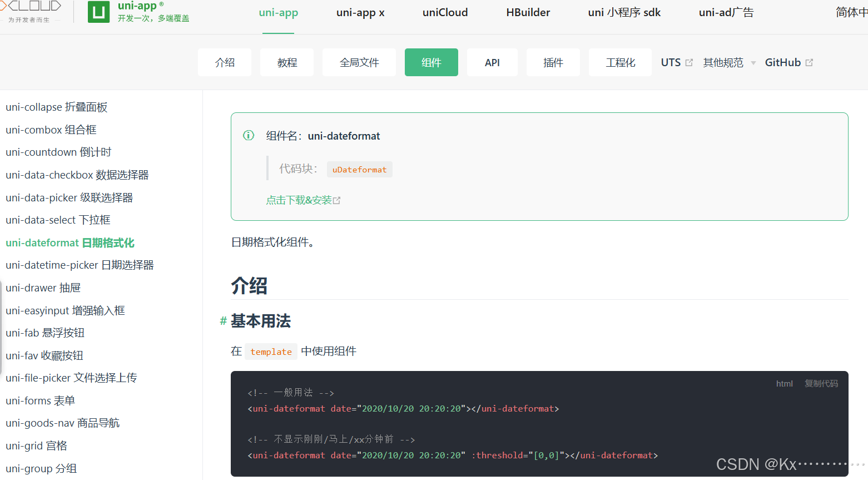Open uni-data-select 下拉框 in sidebar
The height and width of the screenshot is (480, 868).
click(x=58, y=220)
